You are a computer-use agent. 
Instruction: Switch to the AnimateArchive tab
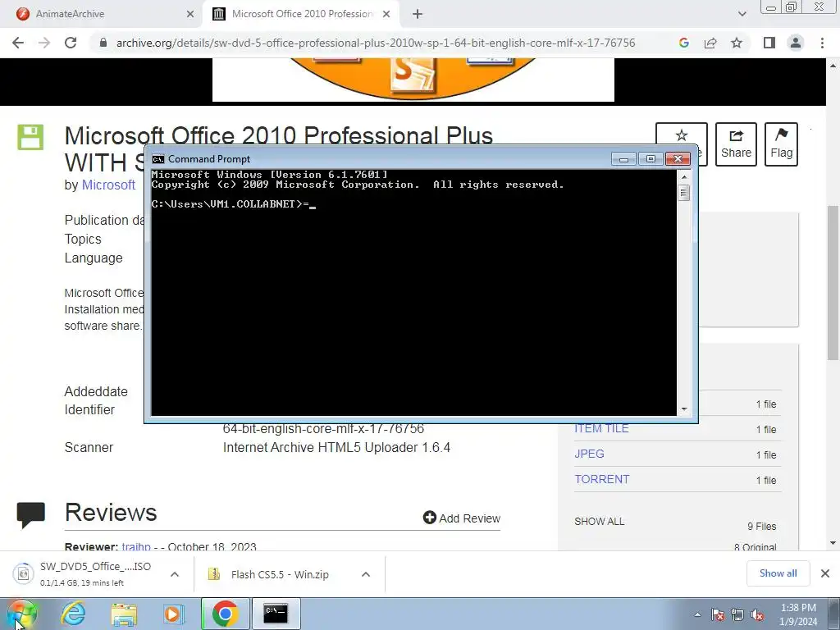pos(102,14)
